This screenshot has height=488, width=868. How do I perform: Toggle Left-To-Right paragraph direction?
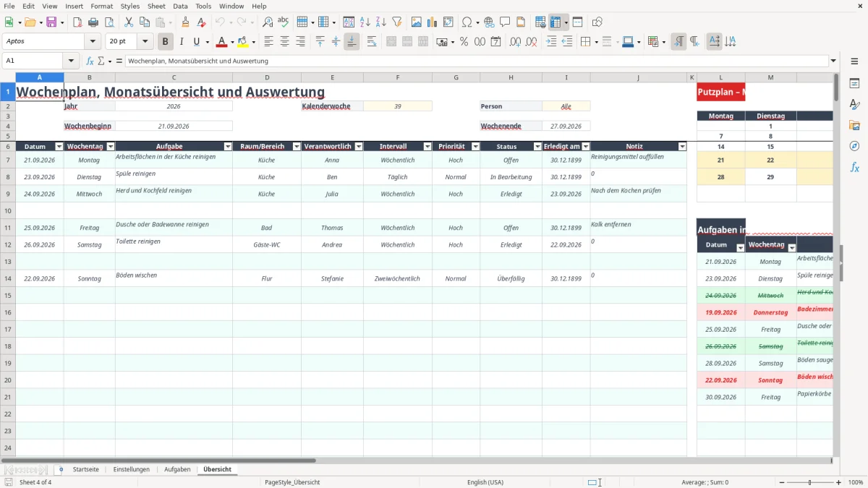(x=678, y=42)
